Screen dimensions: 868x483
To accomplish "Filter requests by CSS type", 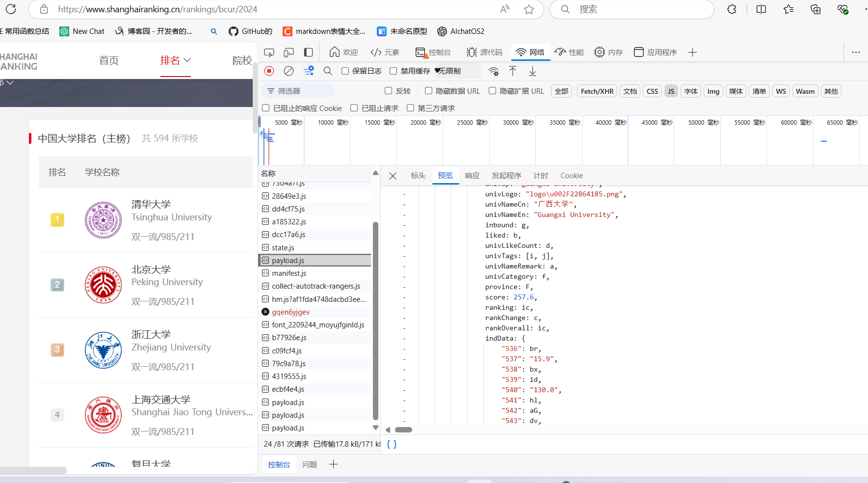I will coord(652,91).
